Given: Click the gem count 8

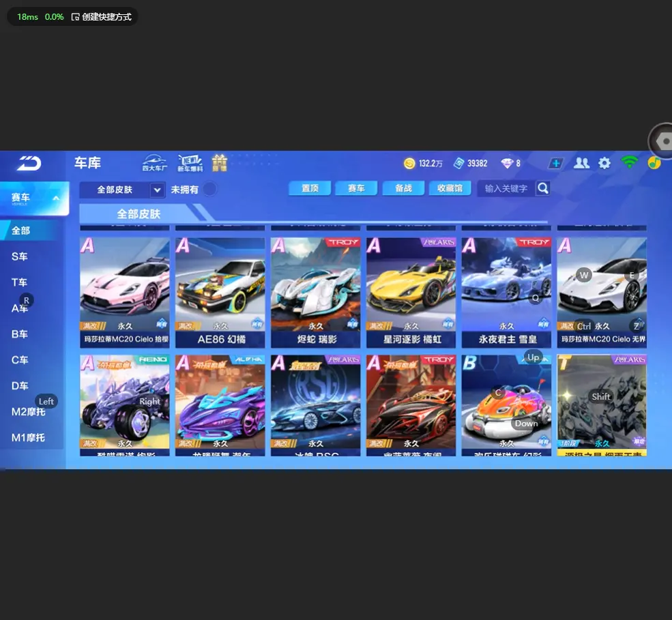Looking at the screenshot, I should point(518,164).
